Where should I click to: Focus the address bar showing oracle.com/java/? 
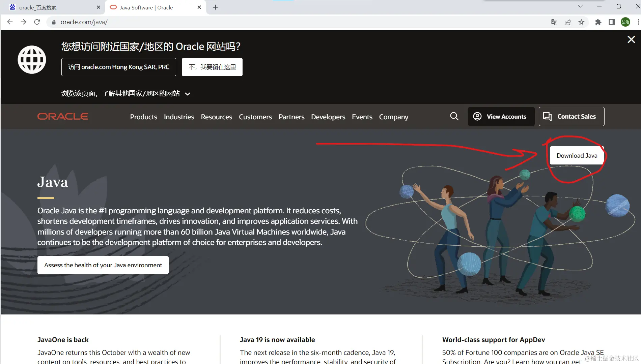pos(297,22)
